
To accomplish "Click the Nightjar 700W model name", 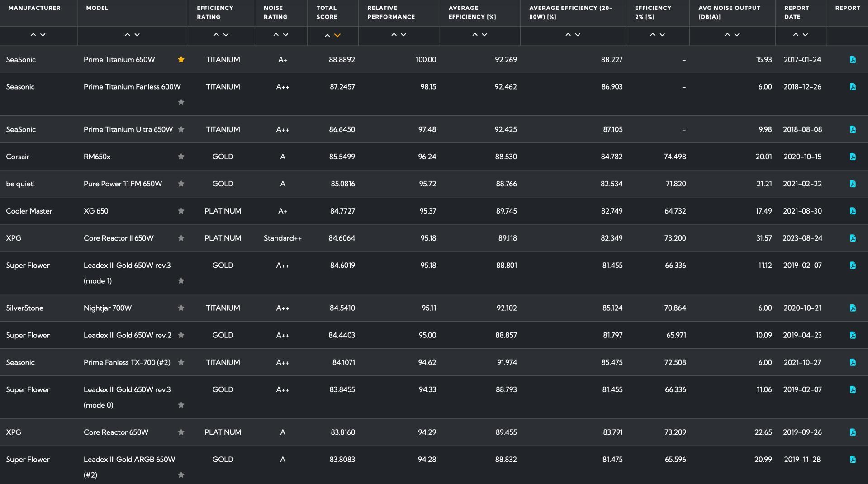I will [108, 308].
